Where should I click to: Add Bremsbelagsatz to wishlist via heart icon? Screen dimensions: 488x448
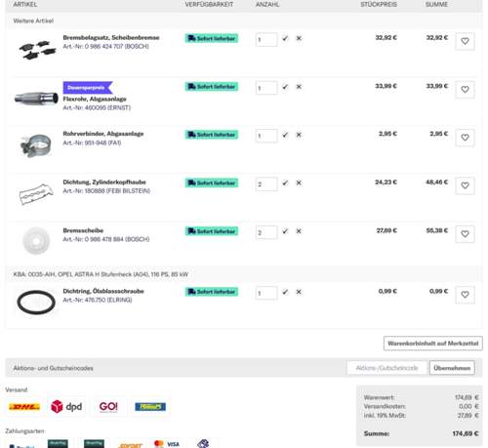[x=465, y=41]
